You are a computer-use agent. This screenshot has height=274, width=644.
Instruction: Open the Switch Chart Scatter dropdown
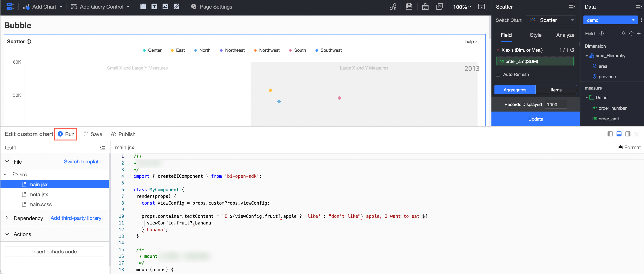(551, 20)
